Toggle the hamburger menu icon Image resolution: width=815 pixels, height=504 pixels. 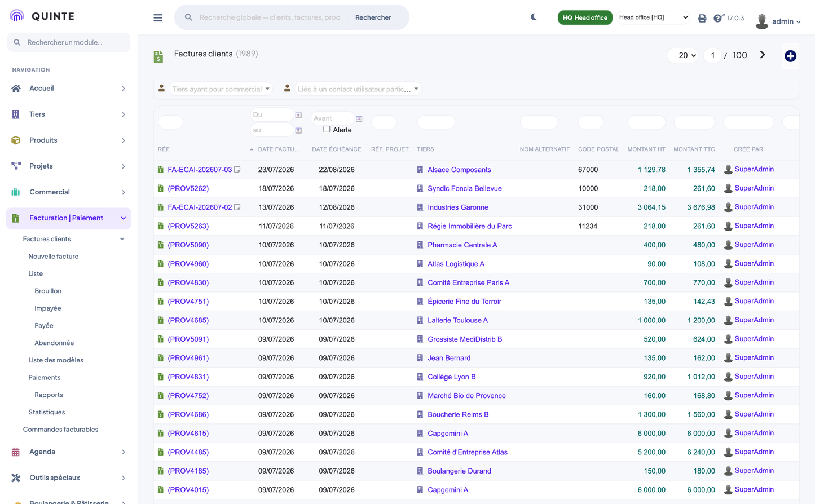158,18
